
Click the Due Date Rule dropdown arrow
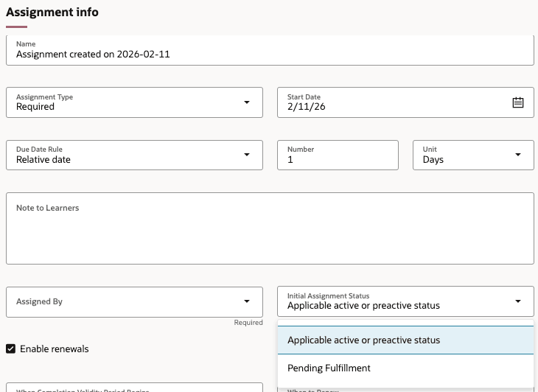[x=247, y=155]
